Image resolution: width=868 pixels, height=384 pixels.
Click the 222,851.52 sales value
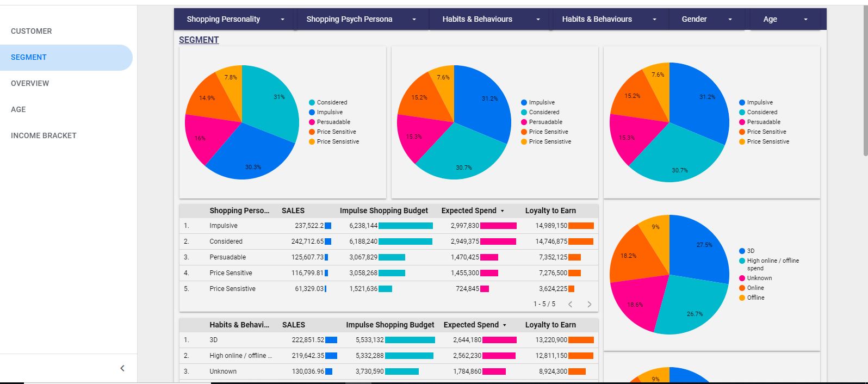click(x=308, y=340)
